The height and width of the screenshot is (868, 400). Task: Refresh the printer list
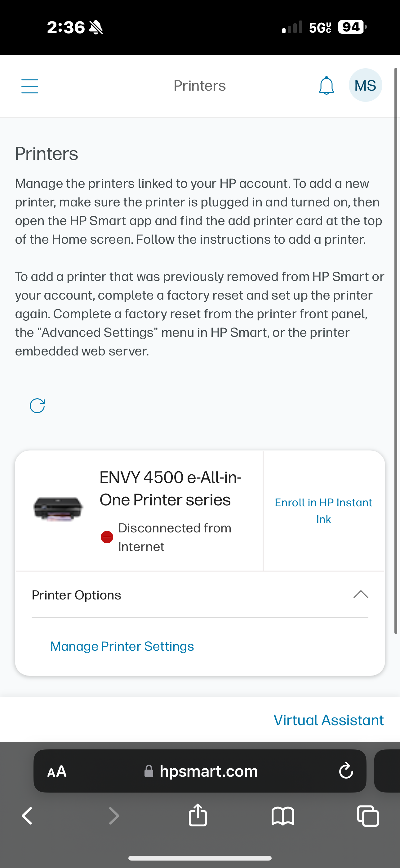(38, 405)
